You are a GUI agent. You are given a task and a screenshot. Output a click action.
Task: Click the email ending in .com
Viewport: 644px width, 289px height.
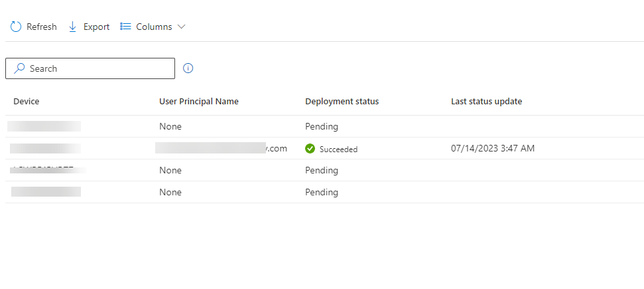click(x=221, y=148)
